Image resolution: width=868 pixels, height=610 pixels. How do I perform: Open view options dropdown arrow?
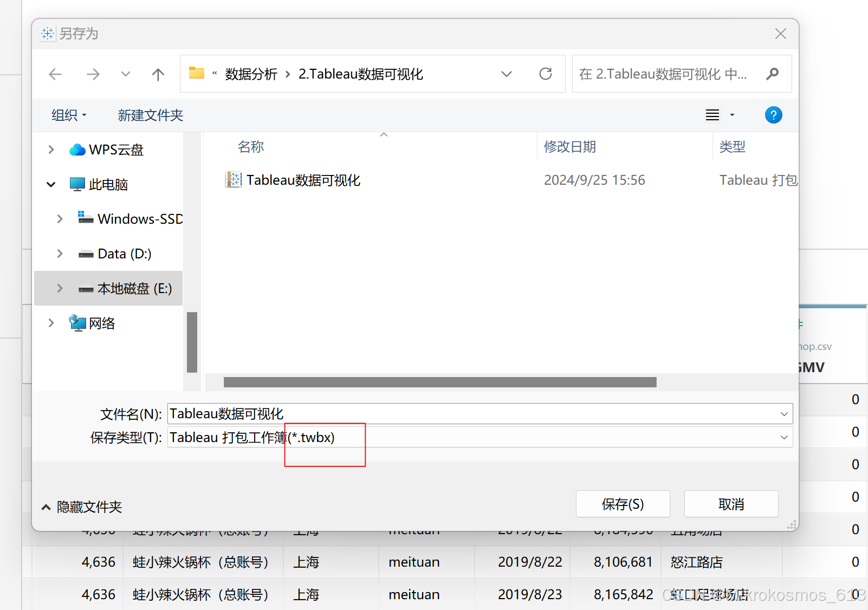(x=732, y=115)
